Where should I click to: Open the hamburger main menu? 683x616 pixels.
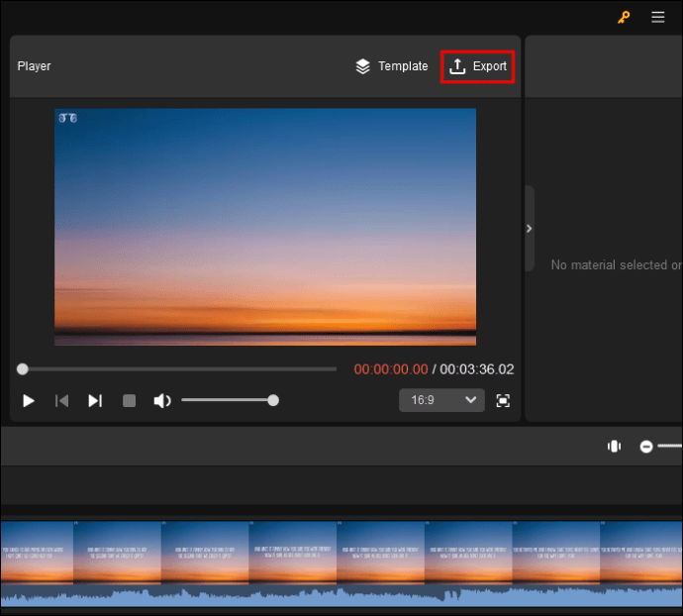coord(658,17)
